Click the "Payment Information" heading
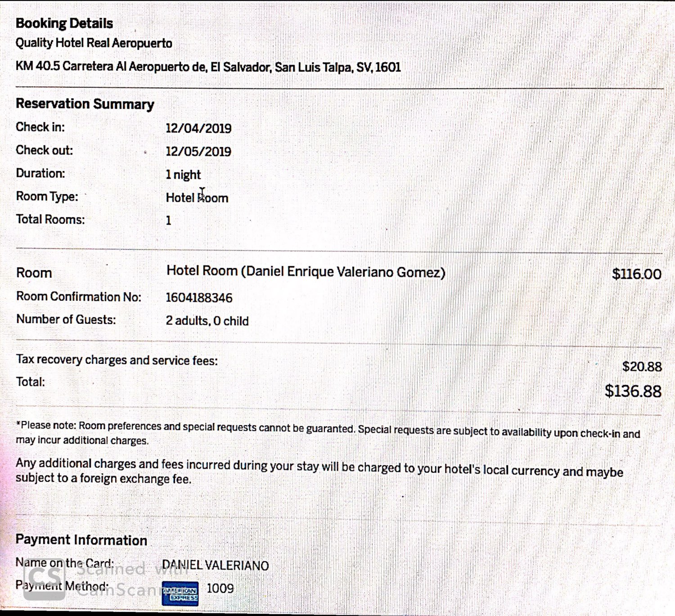The width and height of the screenshot is (675, 616). pyautogui.click(x=81, y=539)
